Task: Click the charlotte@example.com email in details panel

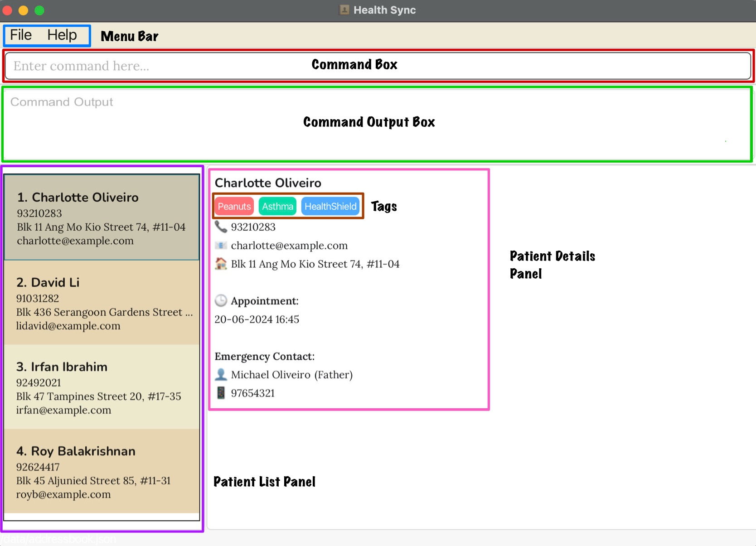Action: [x=289, y=246]
